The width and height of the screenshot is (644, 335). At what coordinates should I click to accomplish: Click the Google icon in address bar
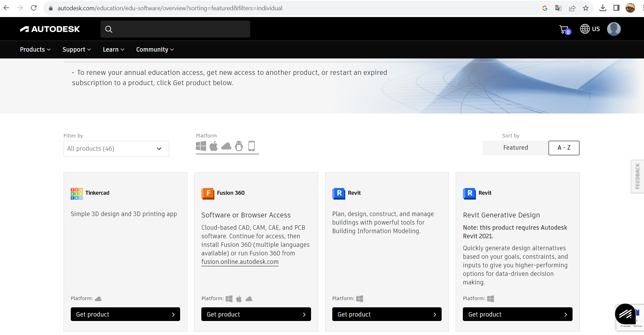click(545, 8)
